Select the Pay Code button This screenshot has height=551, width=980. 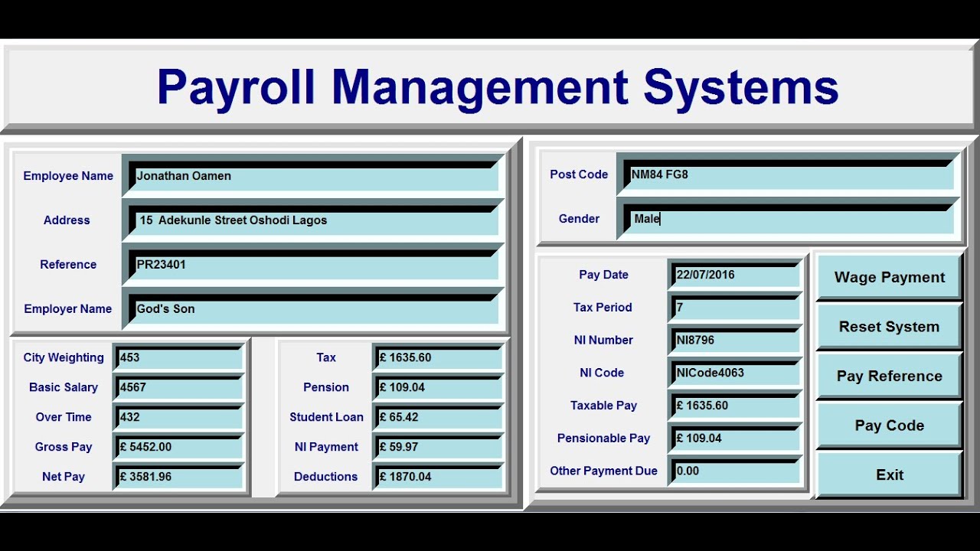click(890, 425)
